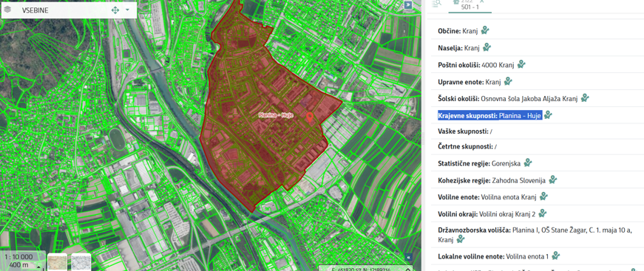Open the results list search icon
This screenshot has width=644, height=271.
[436, 3]
